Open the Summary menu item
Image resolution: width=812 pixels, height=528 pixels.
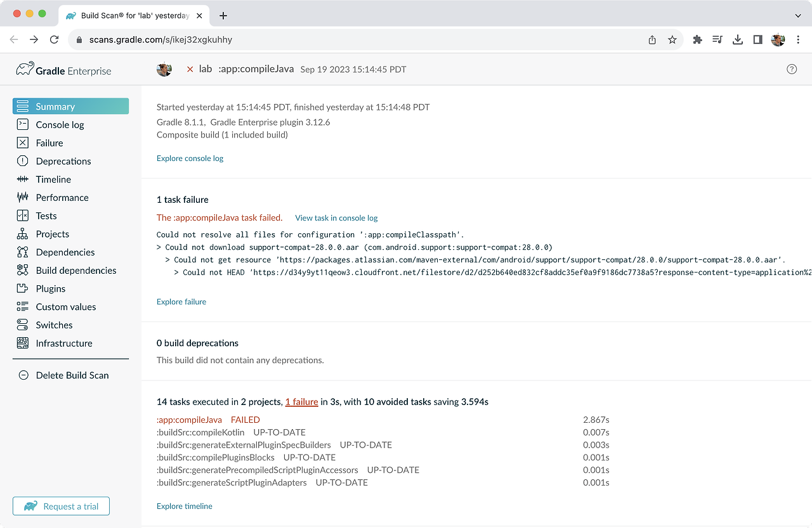coord(70,106)
